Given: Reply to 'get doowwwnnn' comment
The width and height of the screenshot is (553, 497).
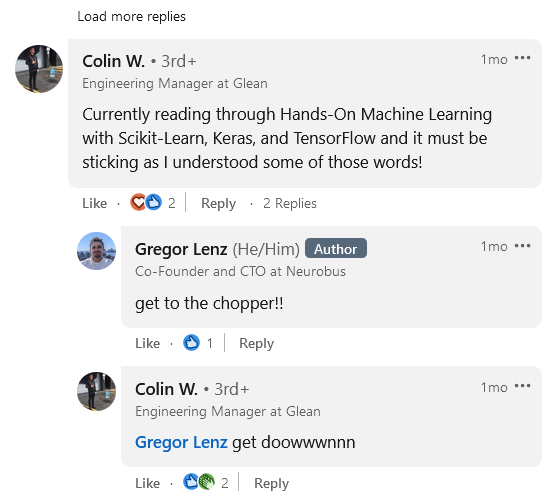Looking at the screenshot, I should (271, 483).
